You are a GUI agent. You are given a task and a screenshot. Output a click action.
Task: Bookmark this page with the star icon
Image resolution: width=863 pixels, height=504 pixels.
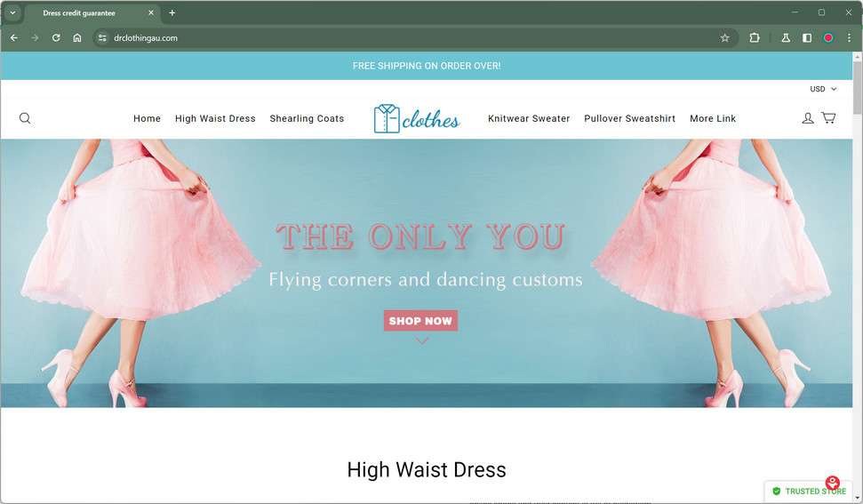pyautogui.click(x=725, y=38)
